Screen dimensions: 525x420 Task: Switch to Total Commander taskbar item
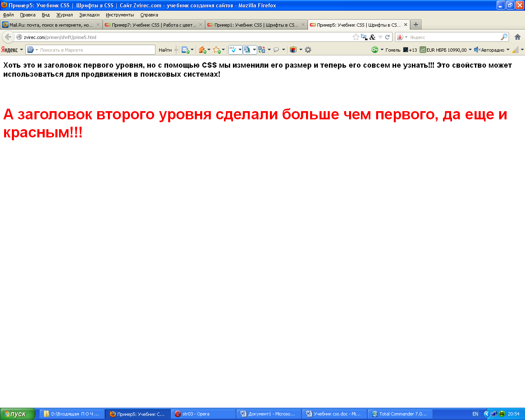click(x=400, y=414)
